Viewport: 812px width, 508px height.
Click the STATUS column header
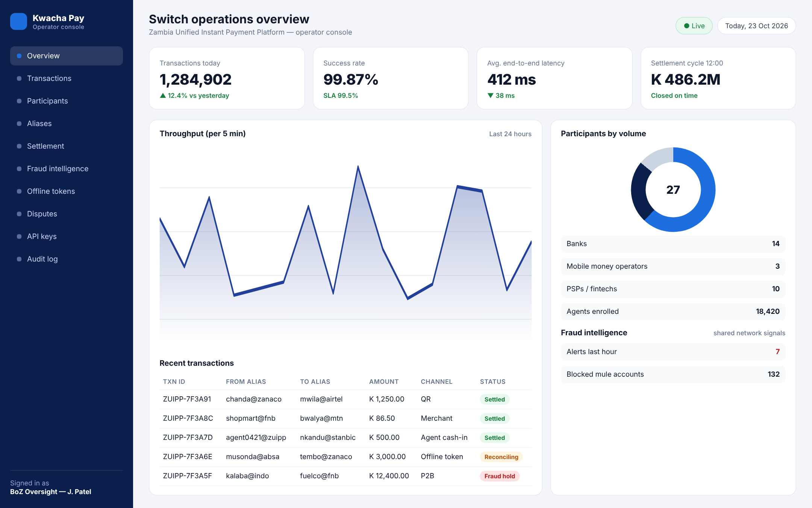pyautogui.click(x=492, y=382)
